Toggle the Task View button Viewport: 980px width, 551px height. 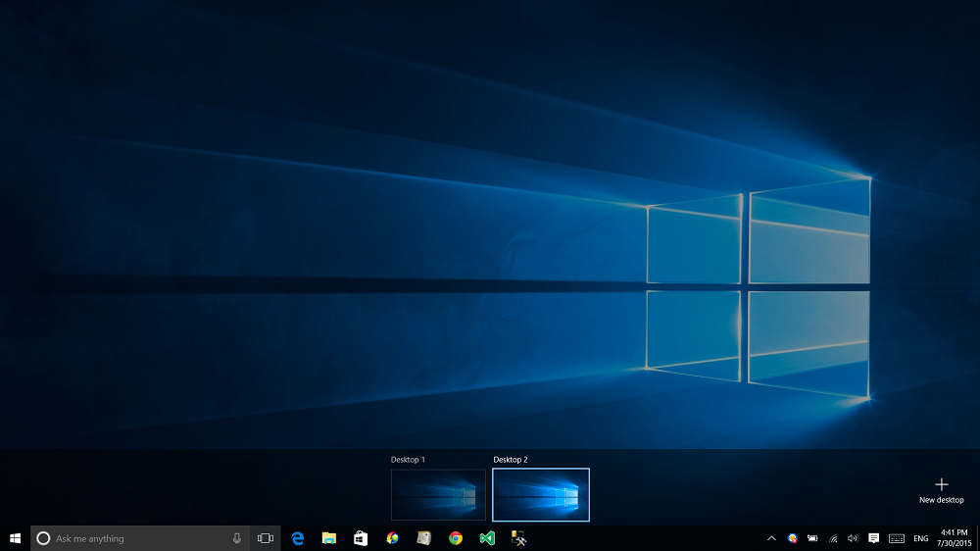pos(266,538)
